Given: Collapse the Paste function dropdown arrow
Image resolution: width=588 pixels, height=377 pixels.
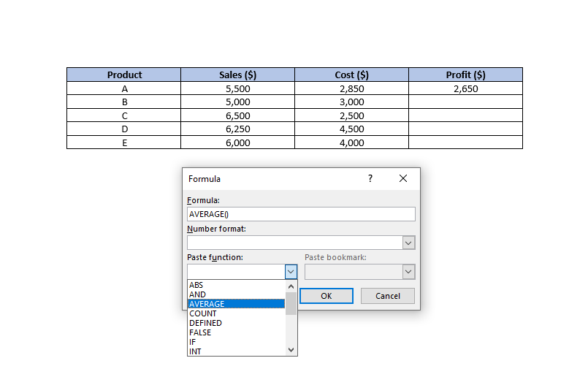Looking at the screenshot, I should click(x=291, y=272).
